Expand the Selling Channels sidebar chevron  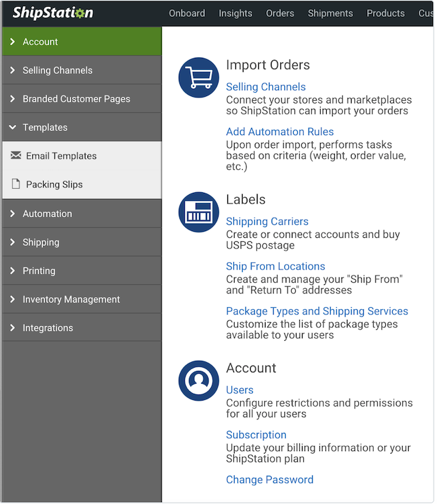[12, 71]
